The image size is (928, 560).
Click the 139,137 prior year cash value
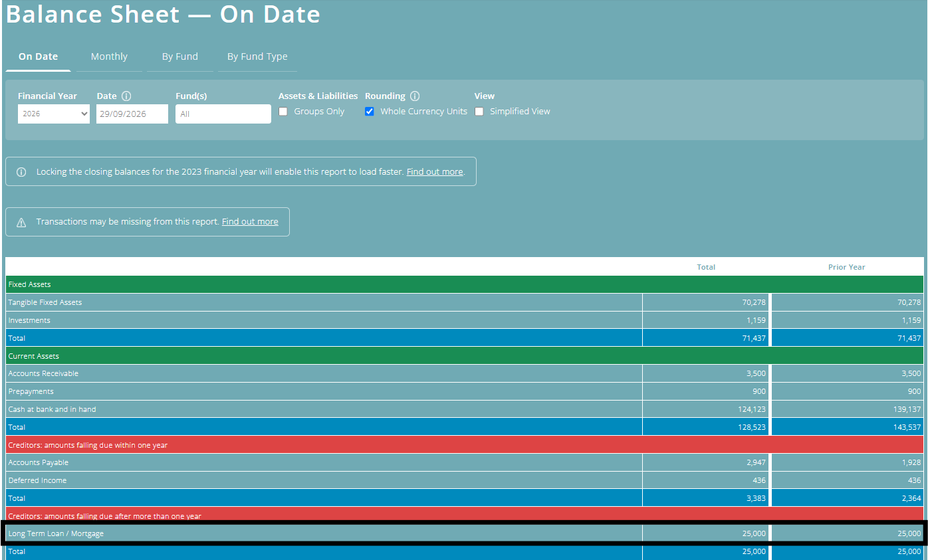907,409
